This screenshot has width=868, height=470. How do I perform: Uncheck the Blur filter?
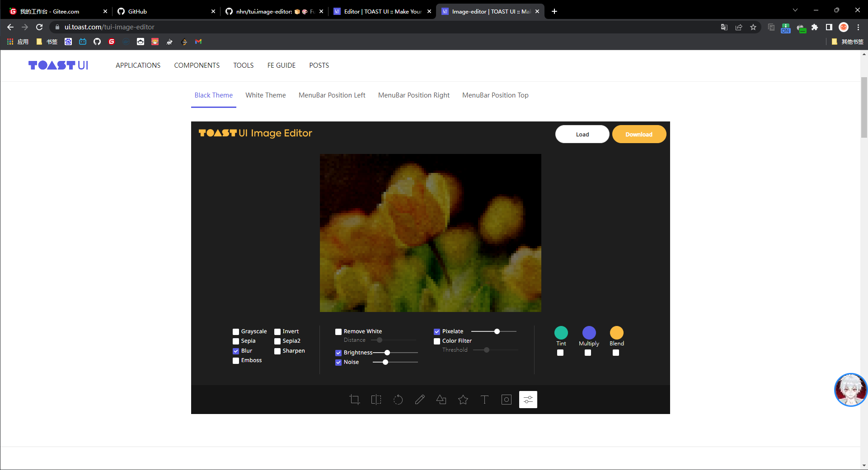click(236, 351)
